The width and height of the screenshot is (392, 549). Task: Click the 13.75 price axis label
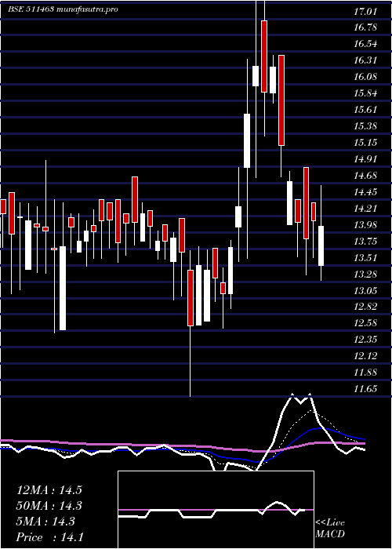[x=365, y=242]
